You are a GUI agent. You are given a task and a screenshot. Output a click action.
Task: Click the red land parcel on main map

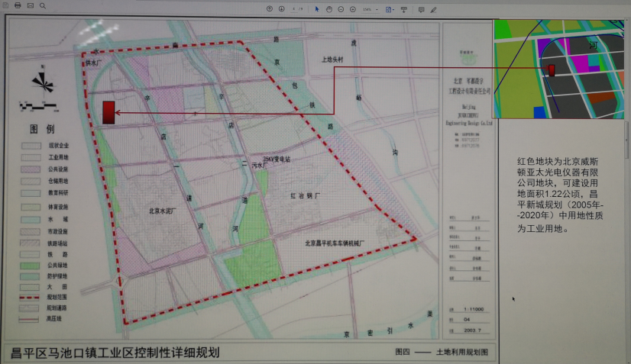[108, 112]
